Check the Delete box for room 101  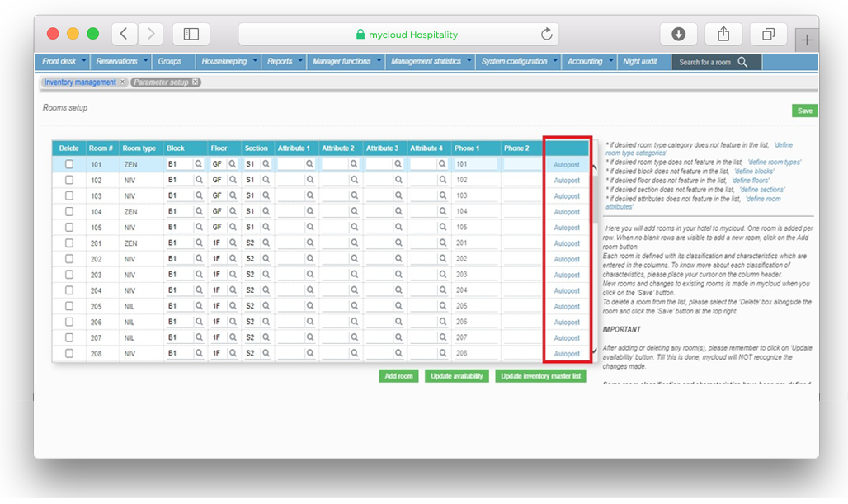coord(69,164)
